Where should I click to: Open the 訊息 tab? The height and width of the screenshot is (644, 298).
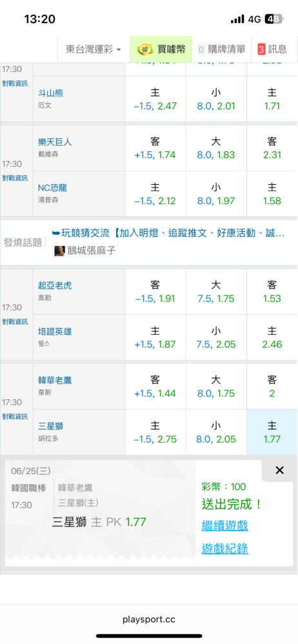pos(272,50)
